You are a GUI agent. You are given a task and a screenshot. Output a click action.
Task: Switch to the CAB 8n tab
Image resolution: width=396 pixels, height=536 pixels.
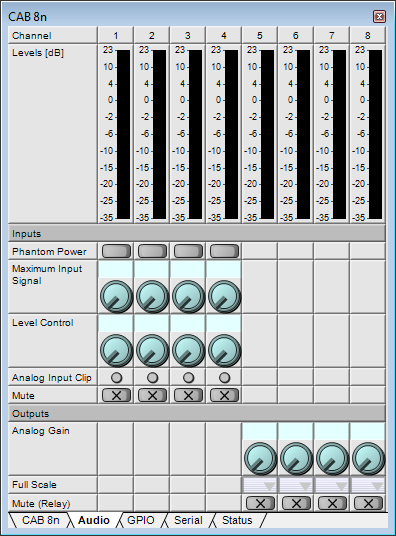(40, 520)
